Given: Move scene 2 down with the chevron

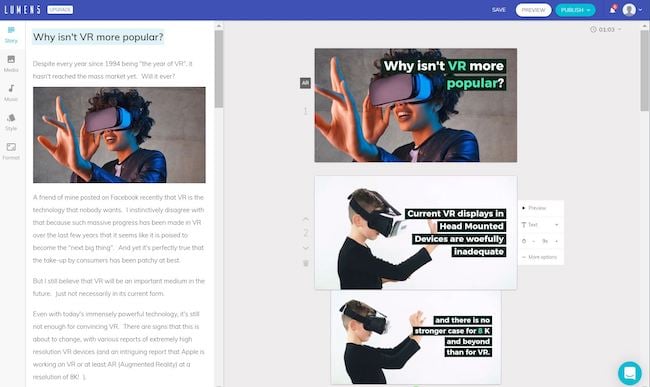Looking at the screenshot, I should (x=306, y=248).
